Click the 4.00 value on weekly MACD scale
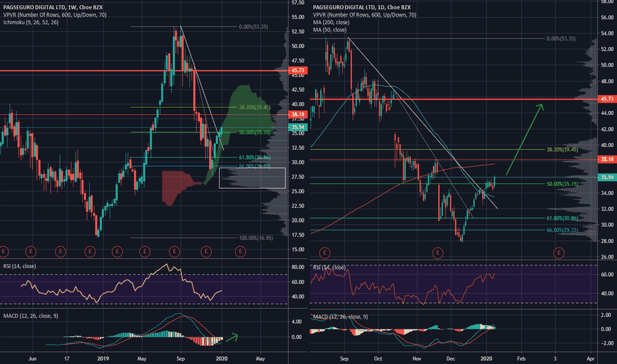Image resolution: width=617 pixels, height=364 pixels. (297, 322)
